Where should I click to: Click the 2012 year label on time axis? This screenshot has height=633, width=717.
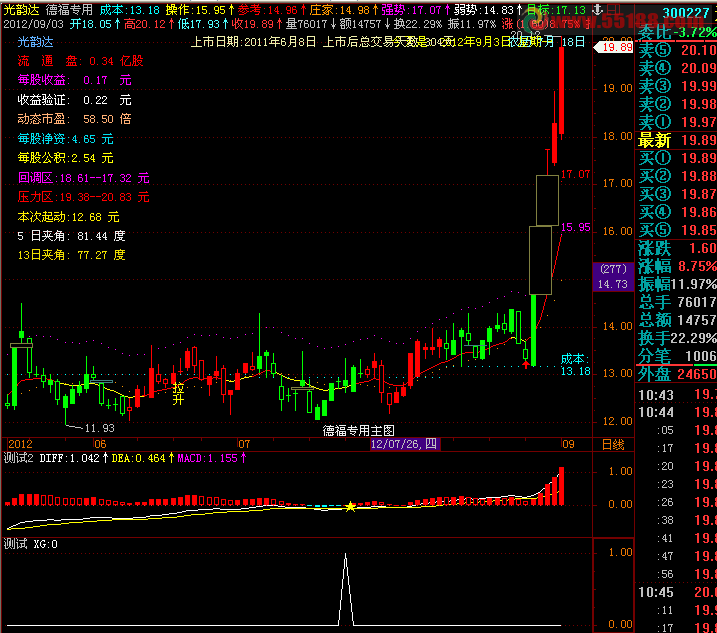[20, 444]
